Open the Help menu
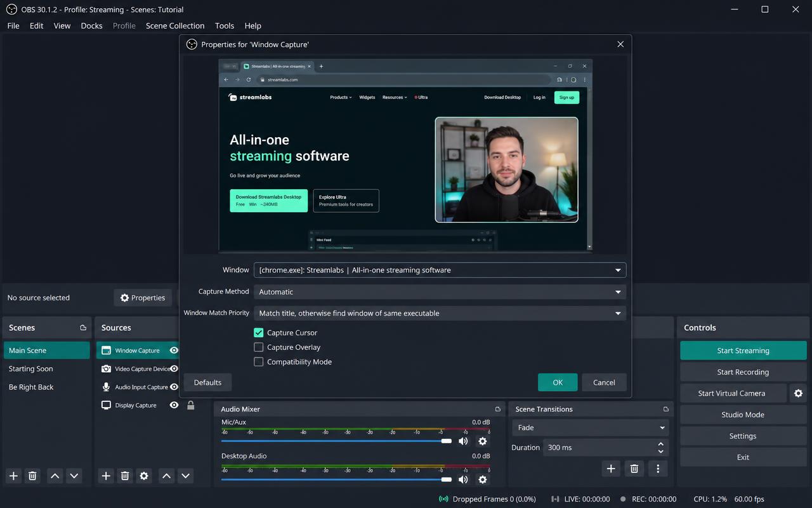Viewport: 812px width, 508px height. tap(253, 26)
